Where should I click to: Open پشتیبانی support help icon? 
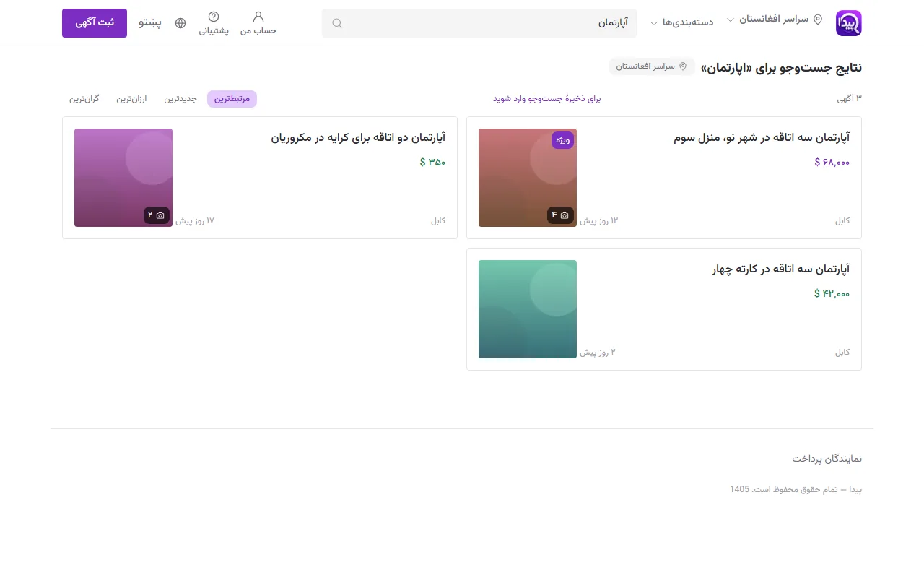[214, 23]
